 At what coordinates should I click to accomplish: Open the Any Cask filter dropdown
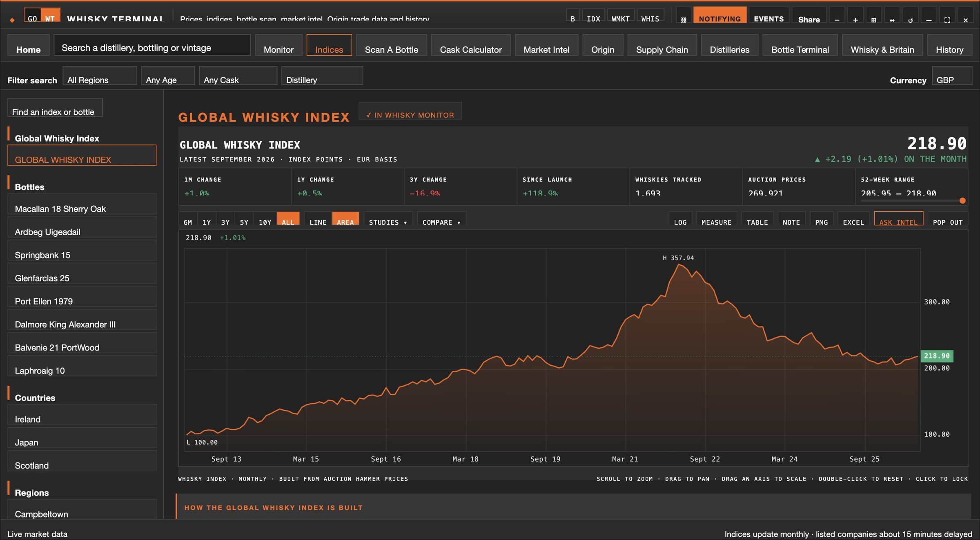(x=238, y=76)
